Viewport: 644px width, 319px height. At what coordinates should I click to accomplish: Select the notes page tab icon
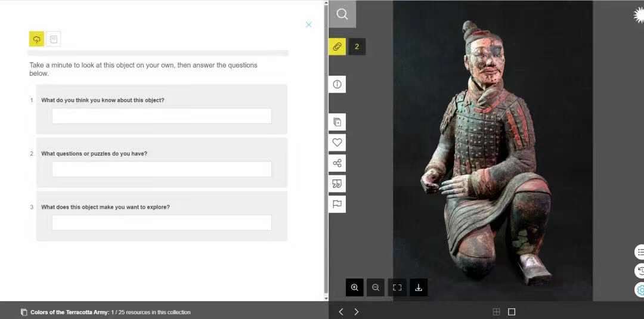54,39
